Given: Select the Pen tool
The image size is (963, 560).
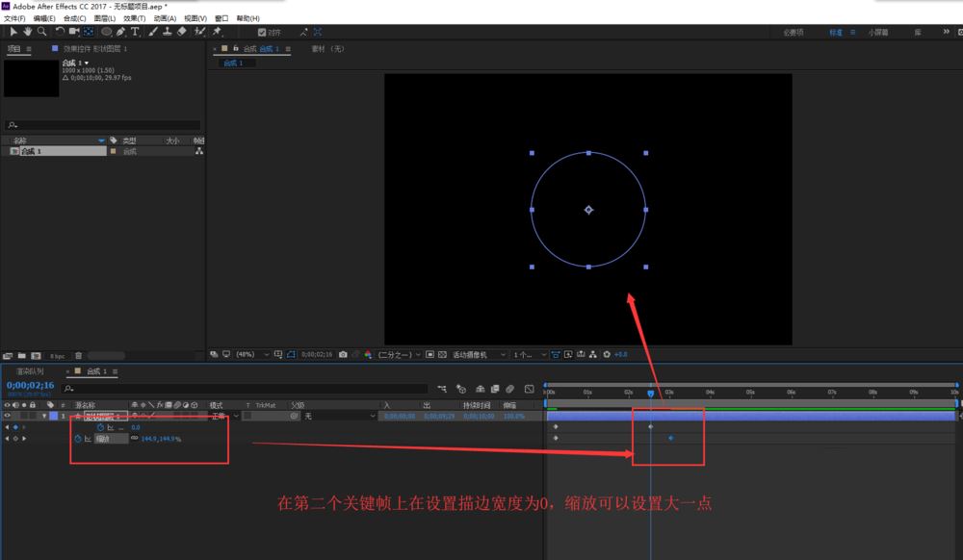Looking at the screenshot, I should [x=121, y=32].
